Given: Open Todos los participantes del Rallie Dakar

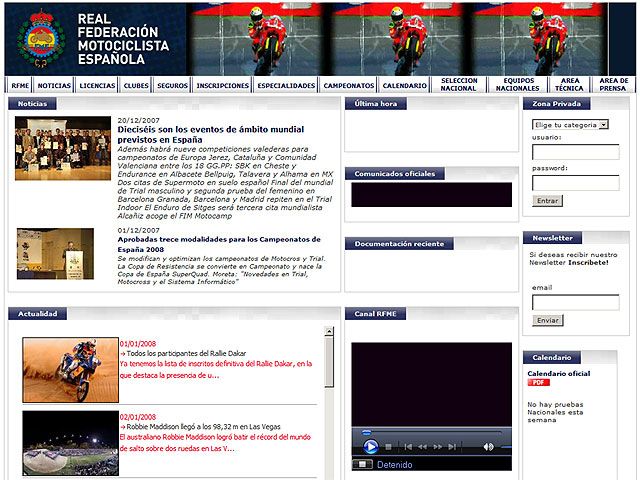Looking at the screenshot, I should point(186,353).
